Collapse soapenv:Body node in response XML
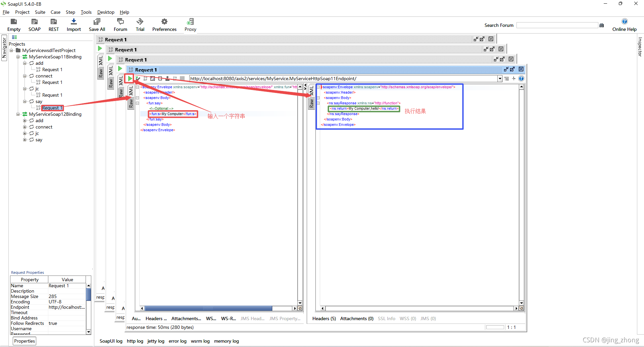Viewport: 644px width, 347px height. click(x=318, y=98)
